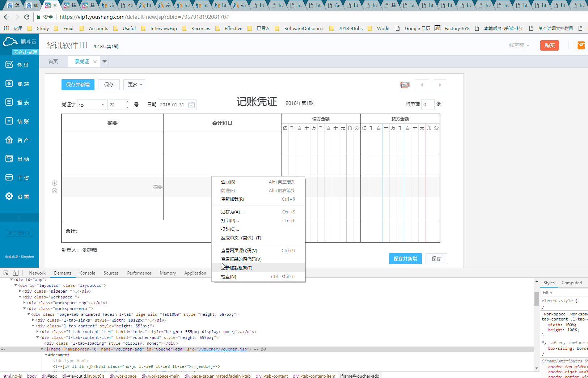The width and height of the screenshot is (588, 378).
Task: Go to previous voucher with left arrow
Action: (x=422, y=85)
